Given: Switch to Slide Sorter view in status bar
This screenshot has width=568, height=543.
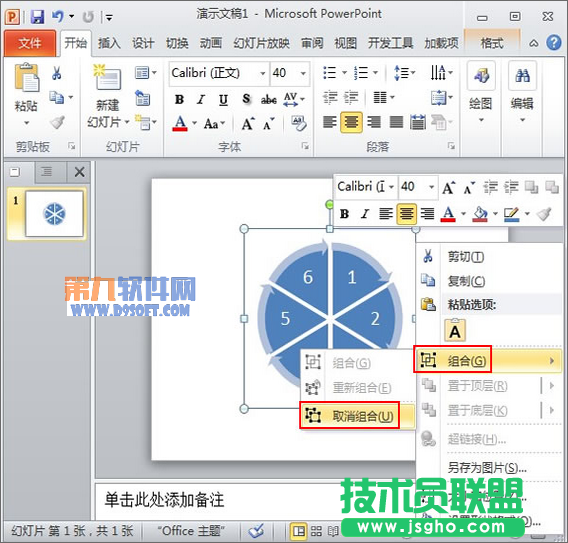Looking at the screenshot, I should coord(316,531).
